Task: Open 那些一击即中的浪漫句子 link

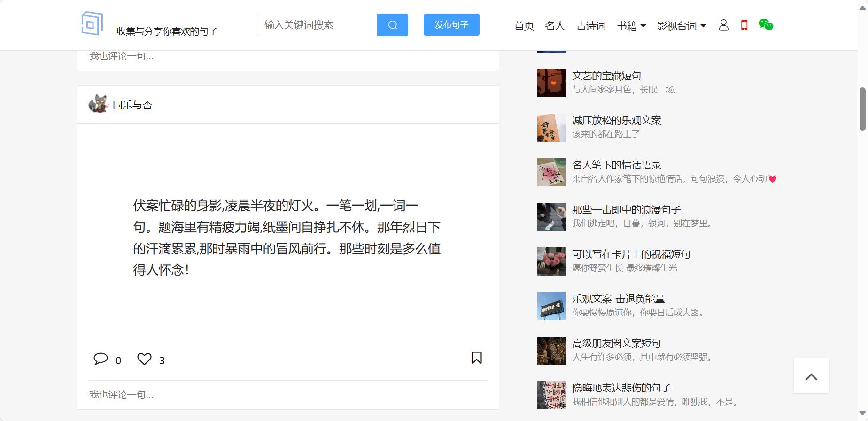Action: 626,209
